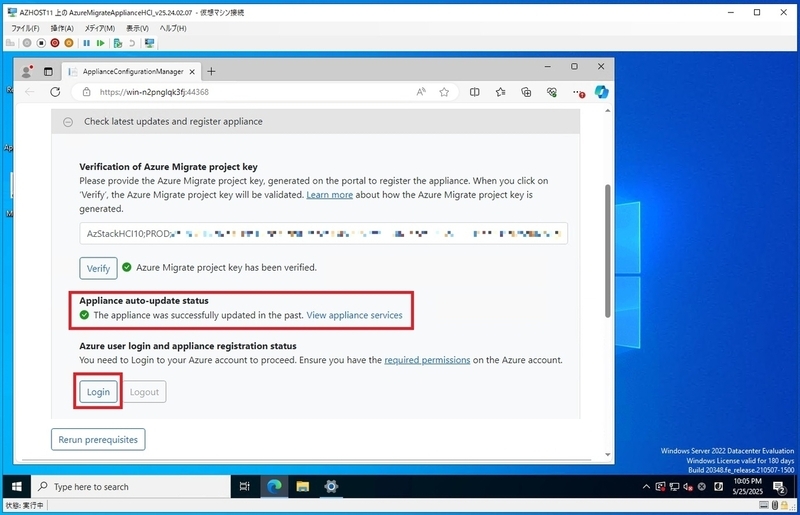Click the lock icon in Hyper-V status bar
The image size is (800, 515).
click(783, 505)
